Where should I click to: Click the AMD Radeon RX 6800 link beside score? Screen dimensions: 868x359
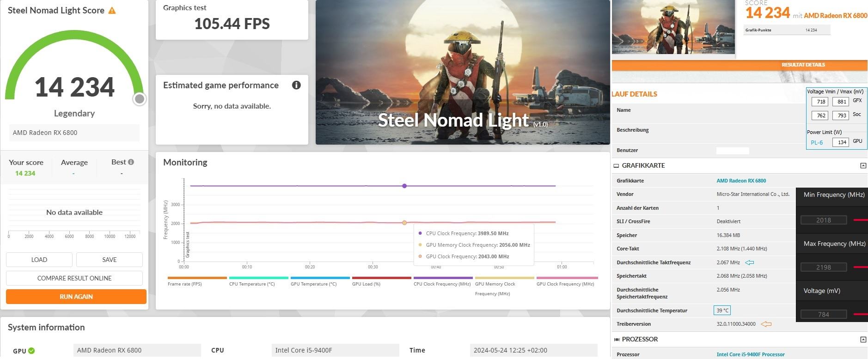[835, 15]
